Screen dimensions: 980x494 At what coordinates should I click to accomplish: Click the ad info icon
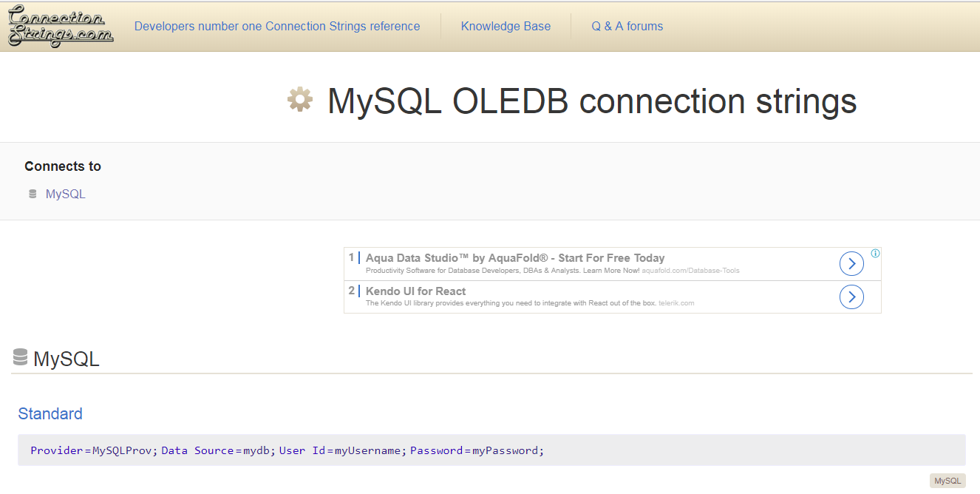(875, 254)
